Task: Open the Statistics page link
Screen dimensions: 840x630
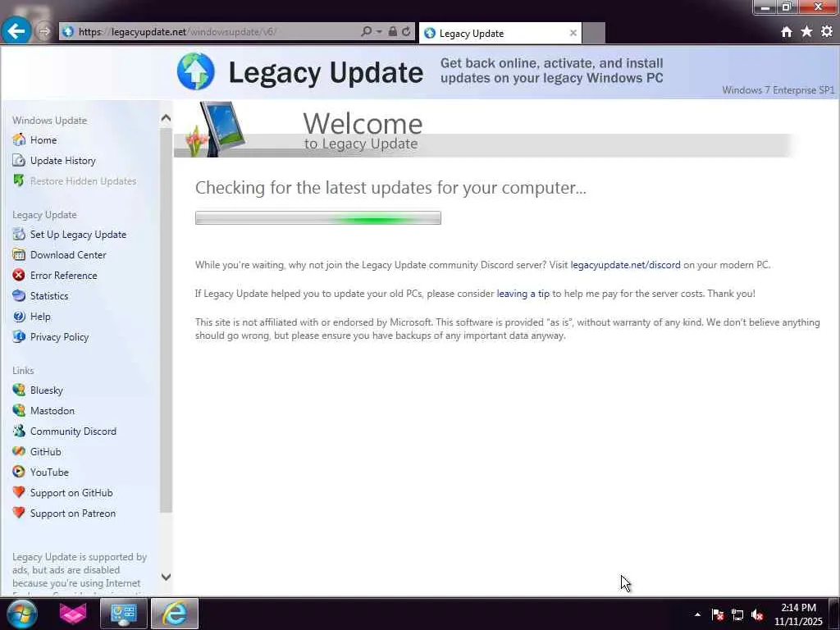Action: [x=49, y=295]
